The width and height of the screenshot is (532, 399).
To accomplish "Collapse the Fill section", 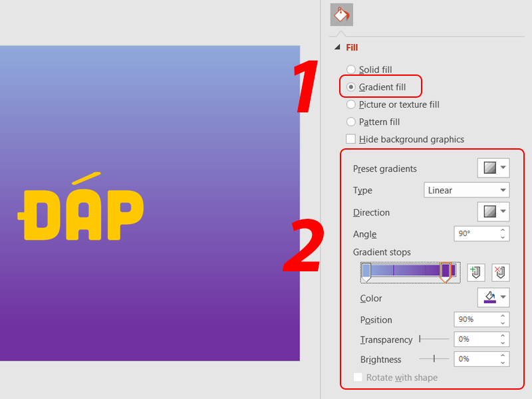I will (337, 48).
